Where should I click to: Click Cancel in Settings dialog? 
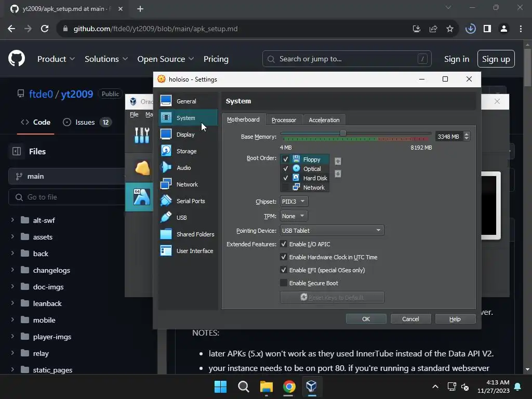tap(410, 319)
